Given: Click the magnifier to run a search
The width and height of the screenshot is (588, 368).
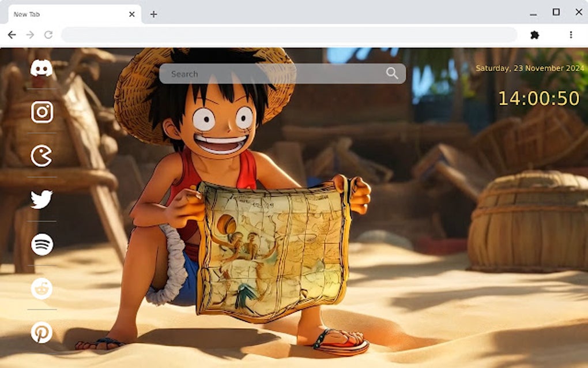Looking at the screenshot, I should pyautogui.click(x=392, y=73).
